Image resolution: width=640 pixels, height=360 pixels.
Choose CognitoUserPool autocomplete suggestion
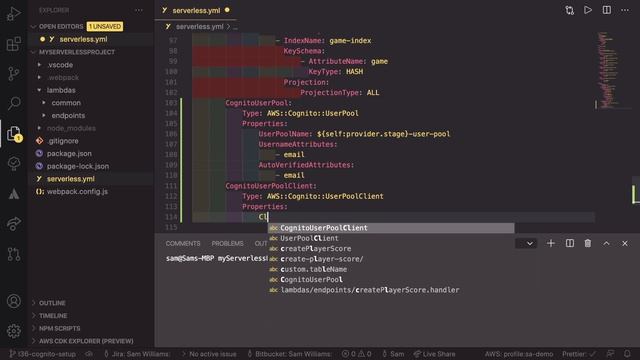pos(391,280)
